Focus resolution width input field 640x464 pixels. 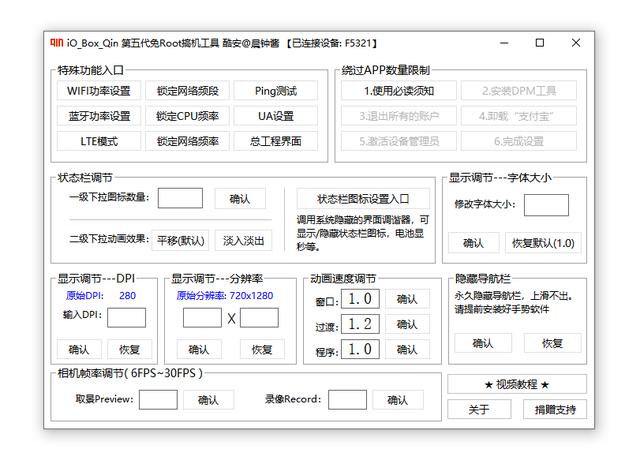tap(202, 317)
